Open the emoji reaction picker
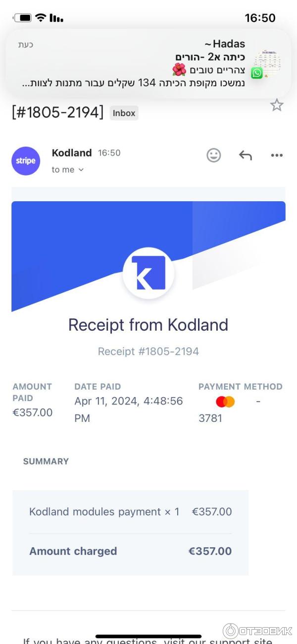Viewport: 297px width, 644px height. pyautogui.click(x=213, y=156)
